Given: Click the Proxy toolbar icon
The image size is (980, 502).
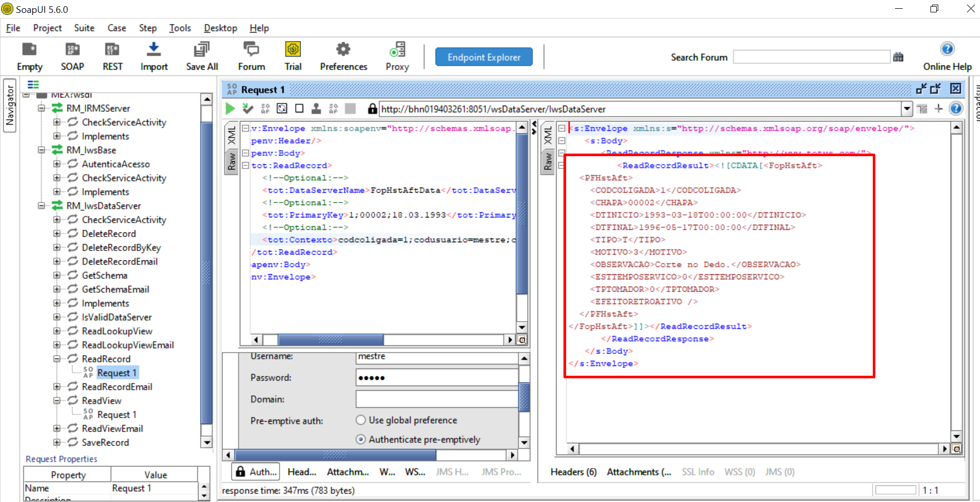Looking at the screenshot, I should (x=397, y=56).
